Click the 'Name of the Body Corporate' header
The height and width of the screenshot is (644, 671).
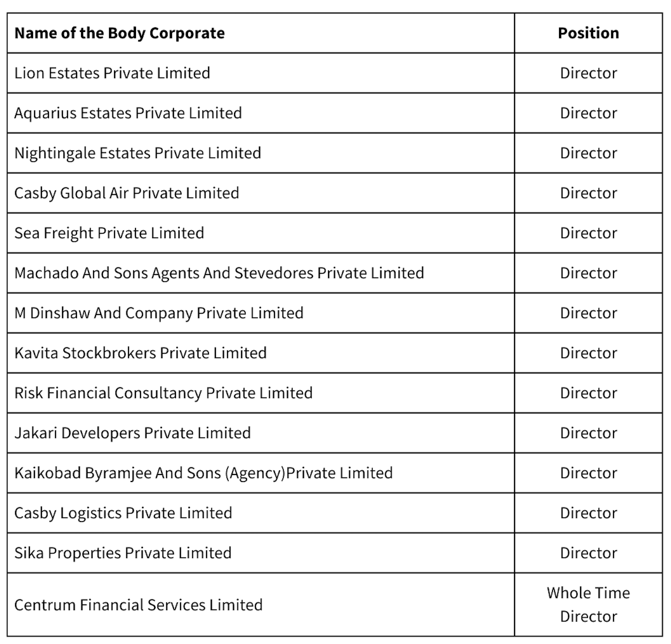pyautogui.click(x=119, y=33)
